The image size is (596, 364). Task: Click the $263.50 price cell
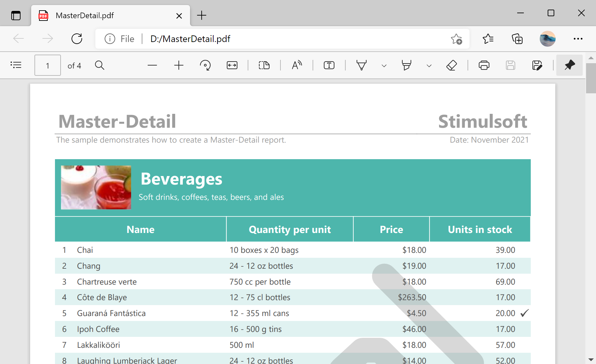pyautogui.click(x=412, y=297)
